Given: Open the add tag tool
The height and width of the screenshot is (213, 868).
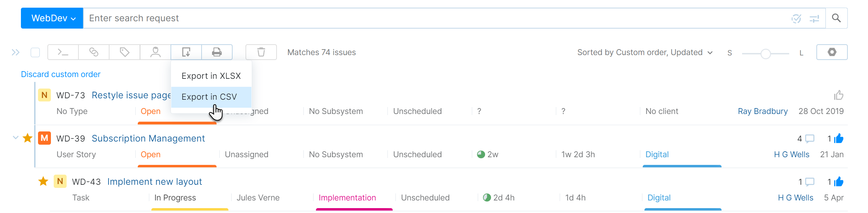Looking at the screenshot, I should click(x=124, y=52).
